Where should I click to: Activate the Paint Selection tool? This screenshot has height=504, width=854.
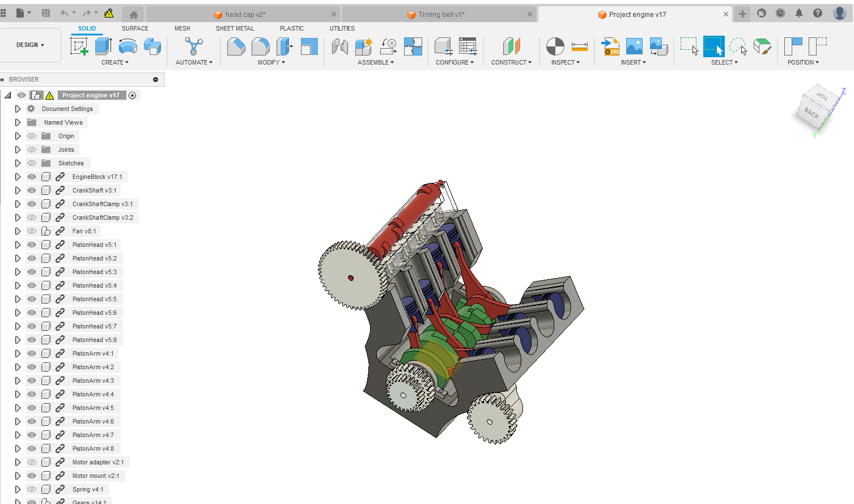pyautogui.click(x=763, y=46)
